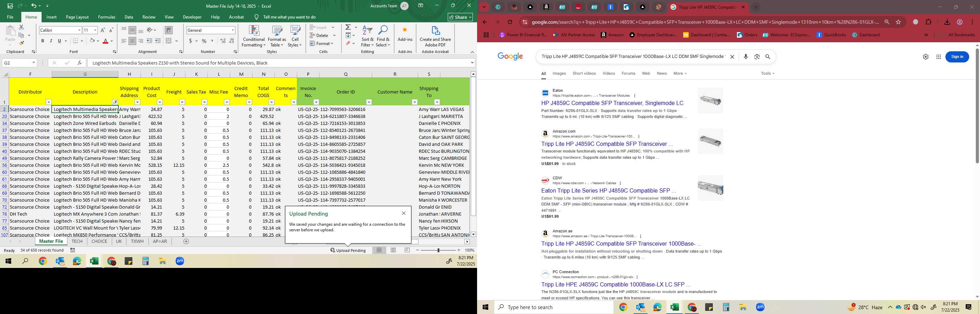The width and height of the screenshot is (980, 314).
Task: Clear the Google search box
Action: 732,57
